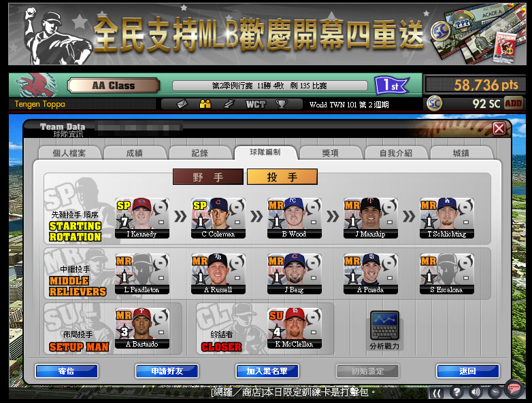The height and width of the screenshot is (403, 532).
Task: Click the MLB opening promotion banner
Action: 267,34
